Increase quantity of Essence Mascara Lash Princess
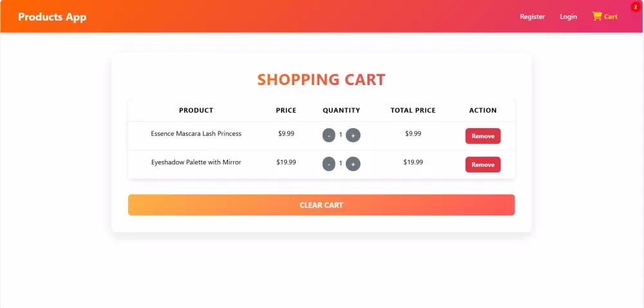644x308 pixels. click(353, 135)
